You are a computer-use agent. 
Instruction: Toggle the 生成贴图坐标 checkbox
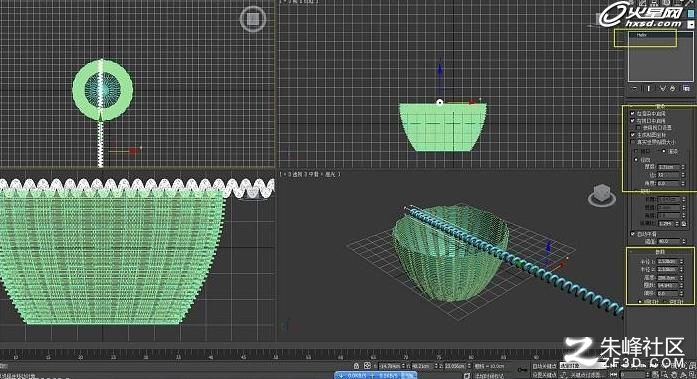[x=633, y=135]
